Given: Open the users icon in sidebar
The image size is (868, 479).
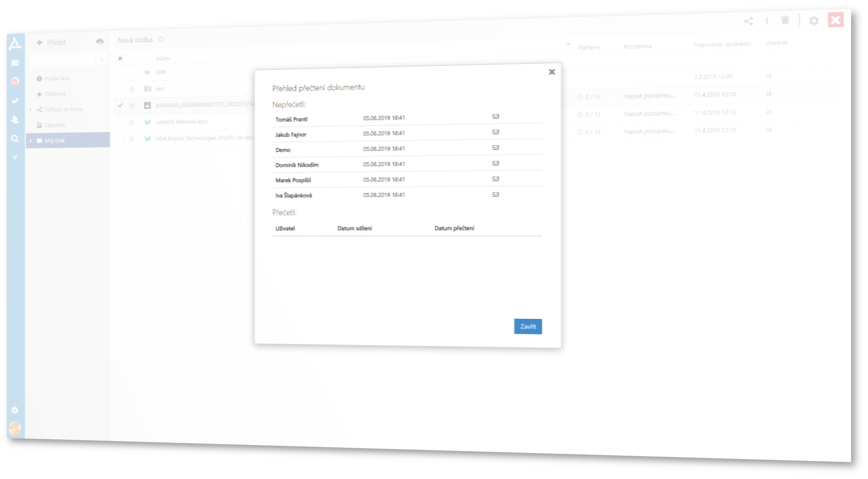Looking at the screenshot, I should (x=15, y=120).
